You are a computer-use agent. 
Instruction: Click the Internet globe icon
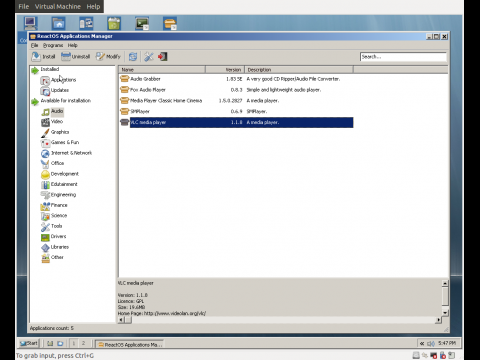click(x=45, y=153)
